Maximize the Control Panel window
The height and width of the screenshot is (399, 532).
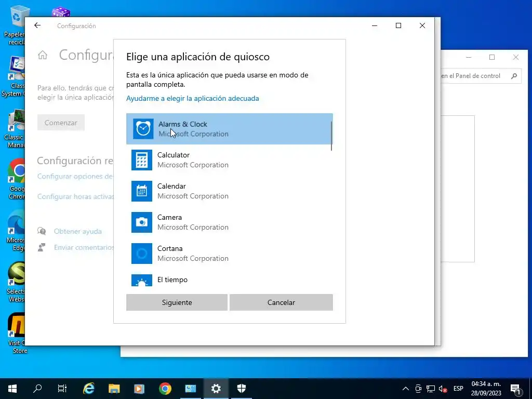point(492,57)
